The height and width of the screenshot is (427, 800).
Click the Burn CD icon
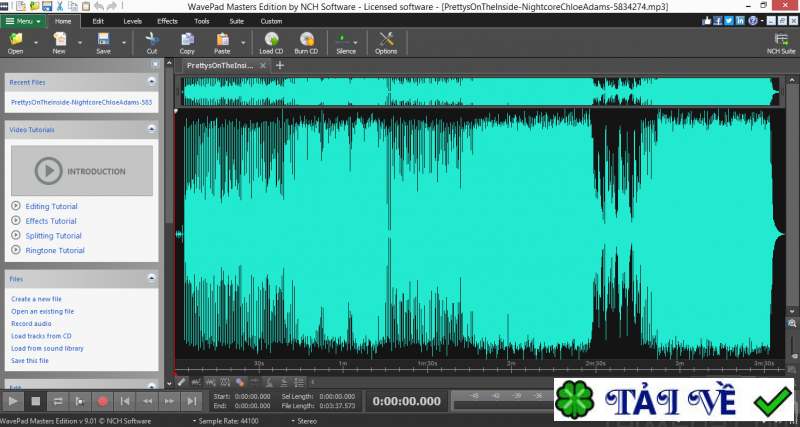(x=307, y=41)
